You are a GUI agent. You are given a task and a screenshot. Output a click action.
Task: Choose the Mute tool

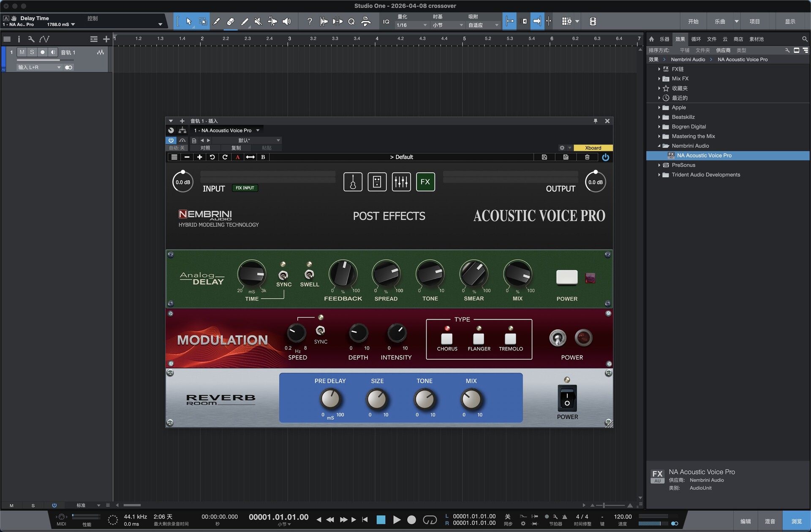(259, 22)
